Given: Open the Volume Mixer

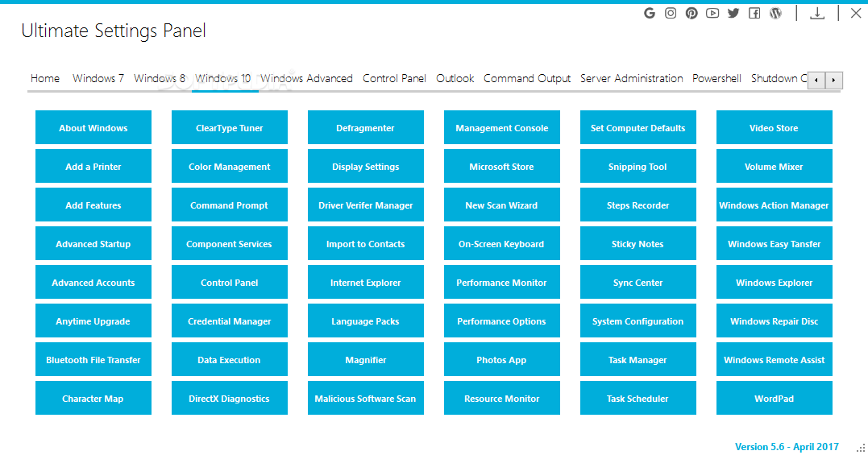Looking at the screenshot, I should point(775,167).
